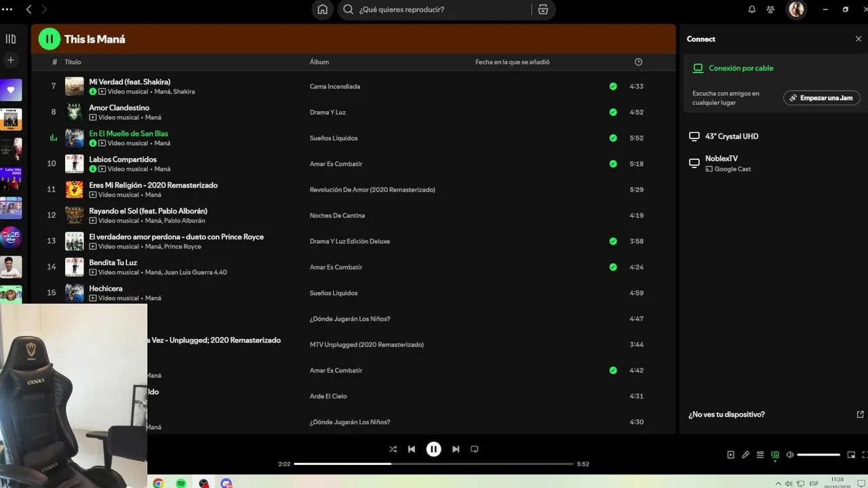Click Mi Verdad album cover thumbnail
Image resolution: width=868 pixels, height=488 pixels.
click(75, 87)
